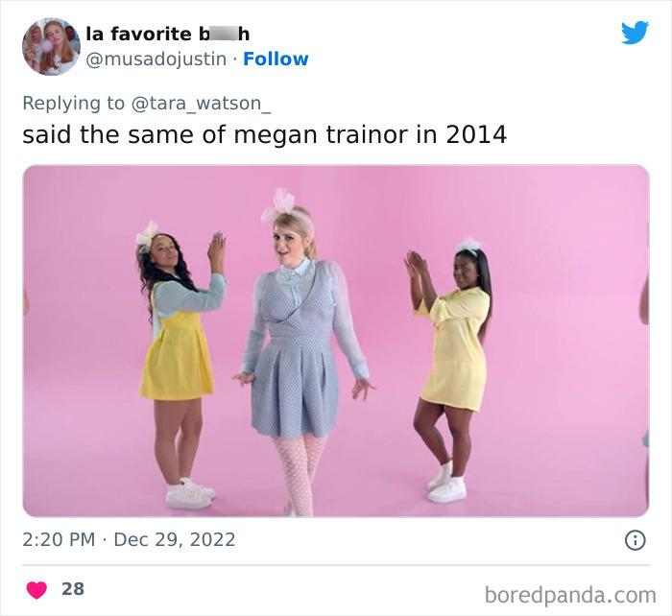Open the pink music video image
The image size is (672, 616).
coord(336,341)
